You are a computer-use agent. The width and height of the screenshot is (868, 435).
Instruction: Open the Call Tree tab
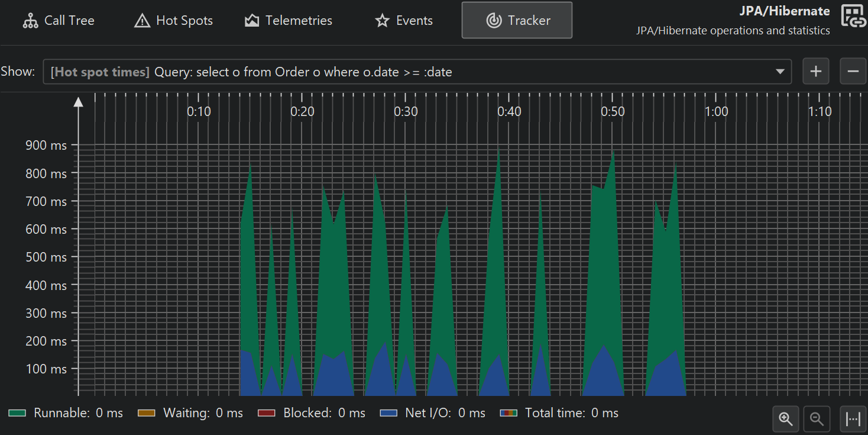[x=59, y=21]
